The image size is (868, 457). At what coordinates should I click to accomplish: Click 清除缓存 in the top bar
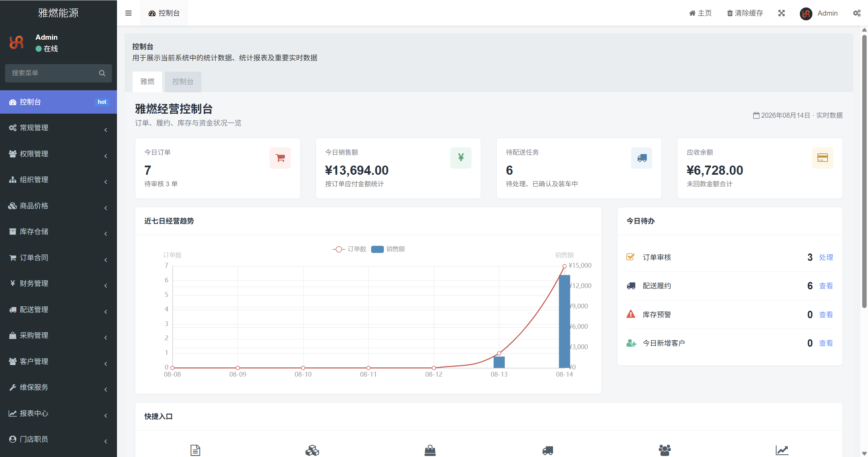click(745, 13)
